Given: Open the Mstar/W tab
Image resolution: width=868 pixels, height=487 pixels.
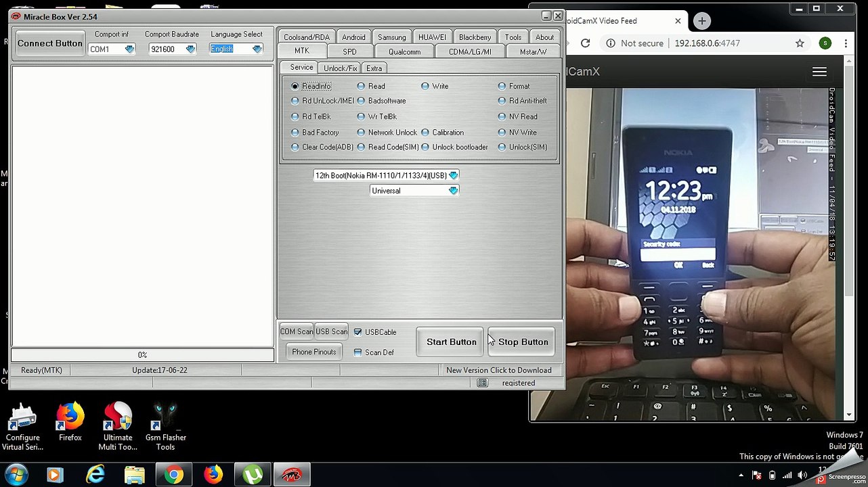Looking at the screenshot, I should click(533, 52).
